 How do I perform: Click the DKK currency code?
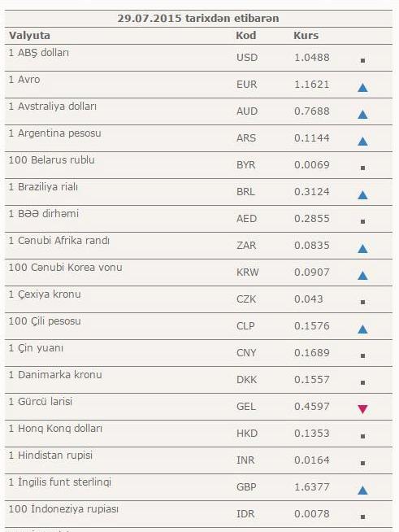246,380
